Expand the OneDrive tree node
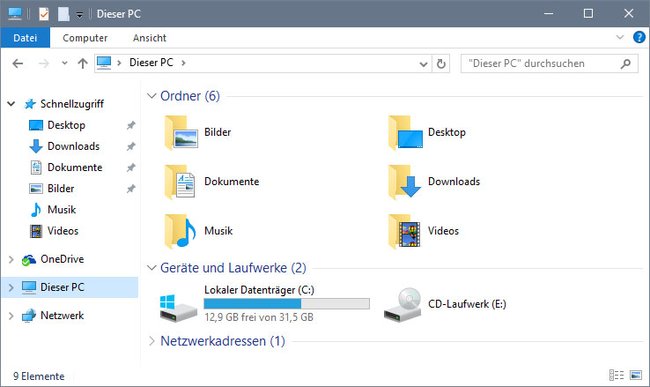 [x=11, y=260]
